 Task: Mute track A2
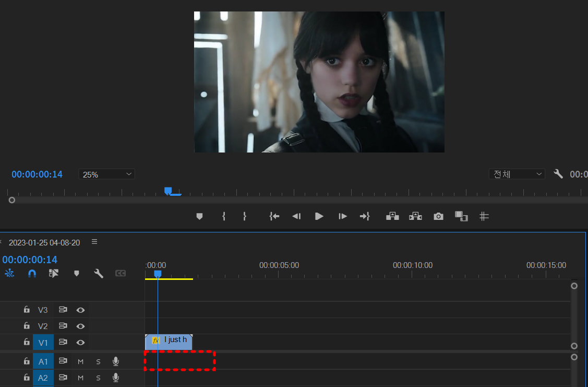80,378
